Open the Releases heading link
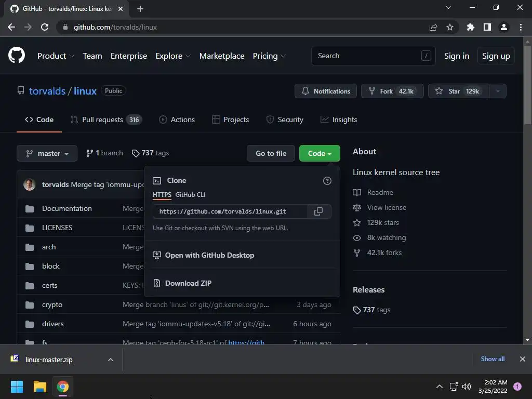532x399 pixels. tap(368, 290)
